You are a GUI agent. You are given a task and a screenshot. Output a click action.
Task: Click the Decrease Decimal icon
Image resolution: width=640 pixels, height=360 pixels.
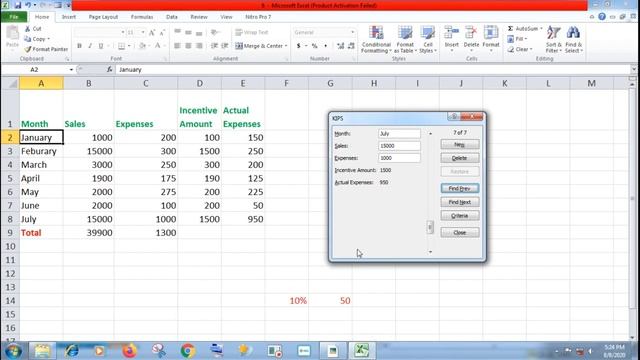pyautogui.click(x=351, y=46)
